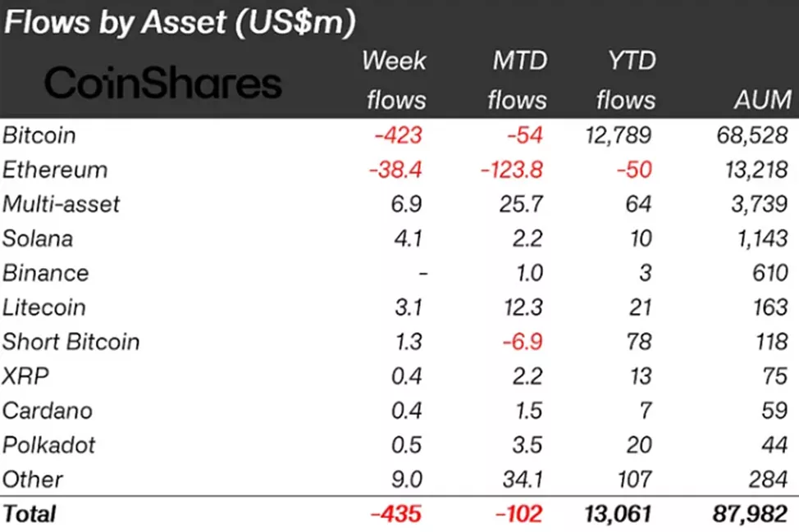The height and width of the screenshot is (532, 799).
Task: Click the Litecoin row label
Action: point(44,307)
